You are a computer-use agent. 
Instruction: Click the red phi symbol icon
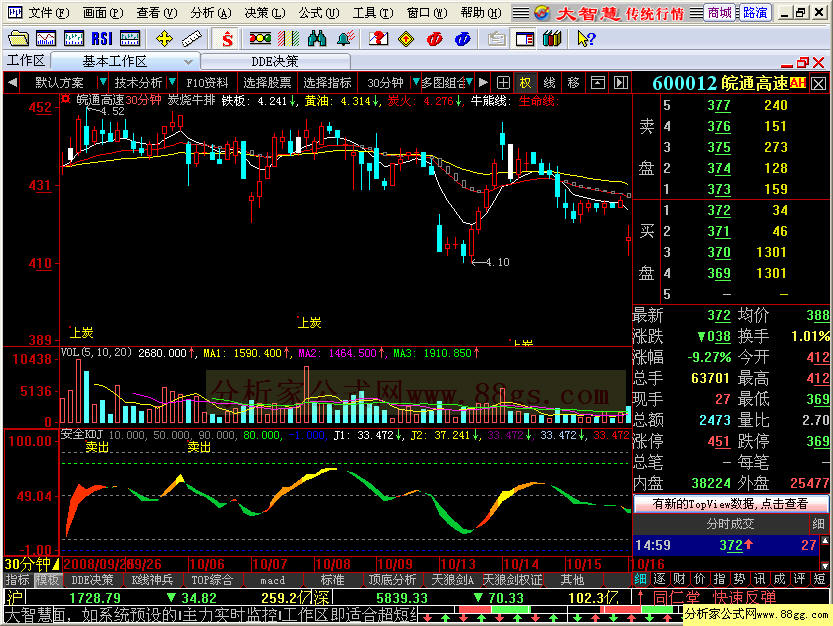tap(435, 39)
